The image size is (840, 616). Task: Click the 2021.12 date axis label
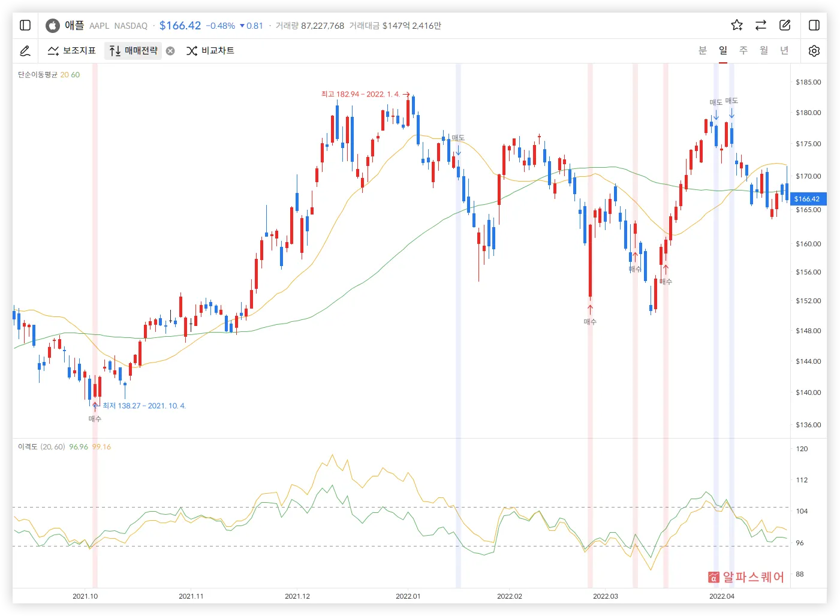297,596
